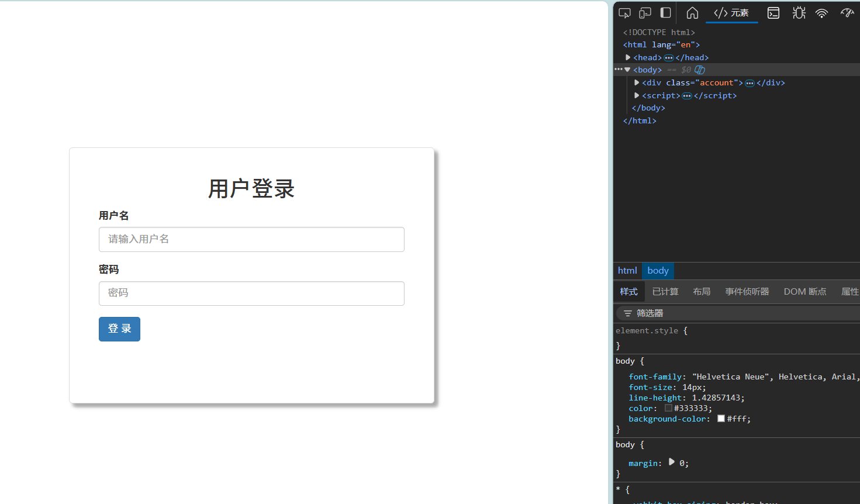Viewport: 860px width, 504px height.
Task: Open the DevTools Welcome home tab
Action: tap(692, 13)
